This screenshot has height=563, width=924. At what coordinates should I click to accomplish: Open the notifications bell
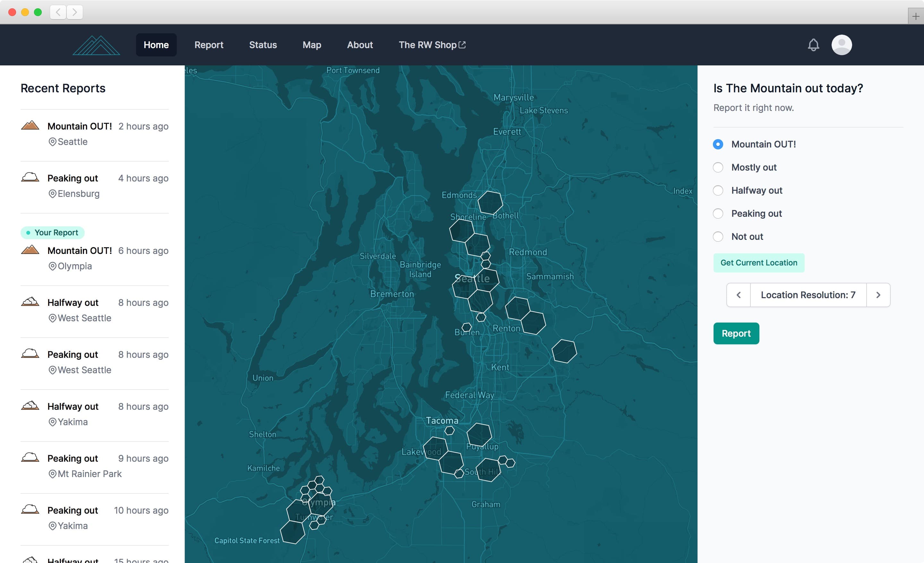click(813, 45)
